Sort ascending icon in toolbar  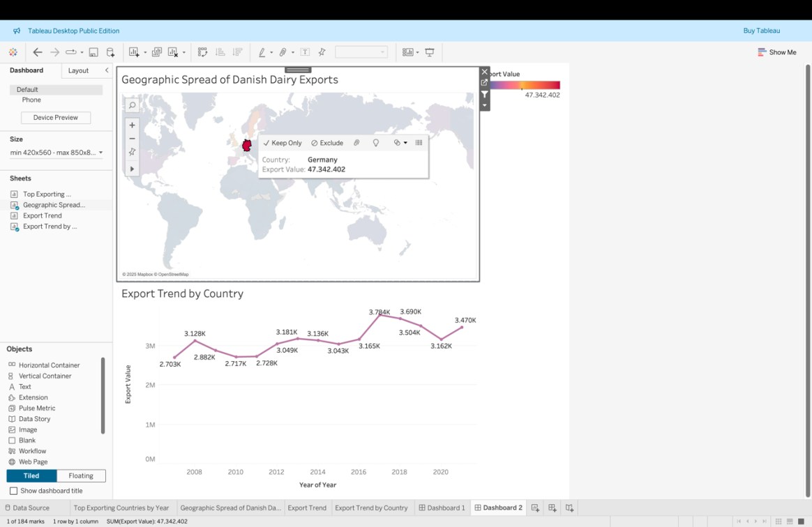[220, 52]
